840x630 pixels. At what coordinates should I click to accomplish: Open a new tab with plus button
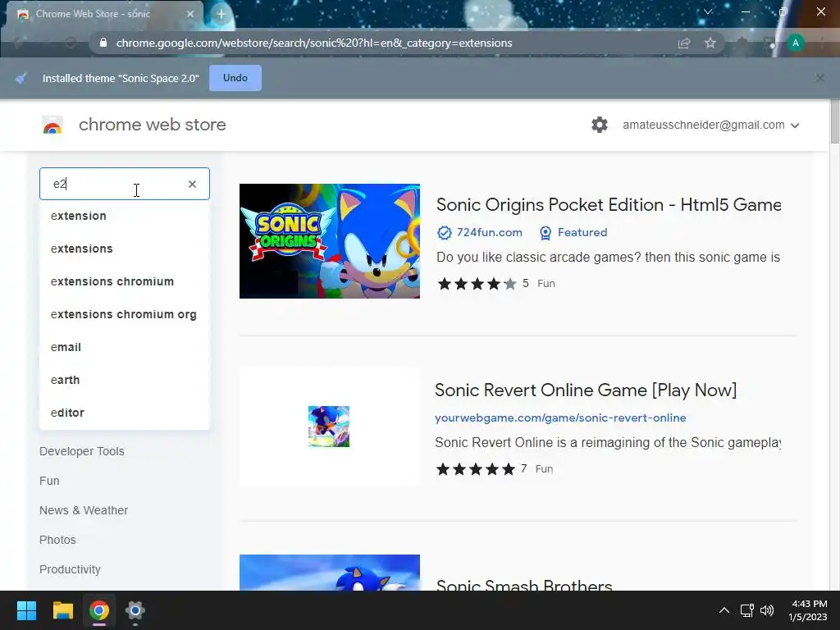point(221,14)
